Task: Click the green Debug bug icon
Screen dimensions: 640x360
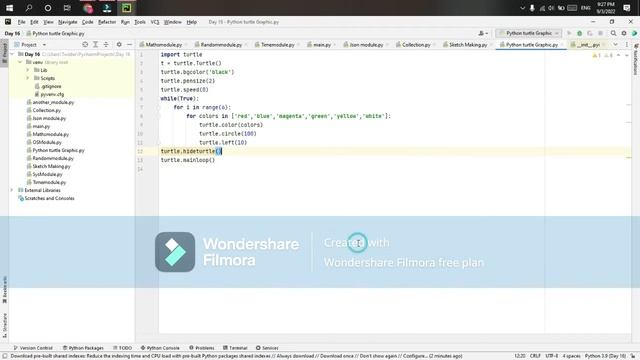Action: click(580, 33)
